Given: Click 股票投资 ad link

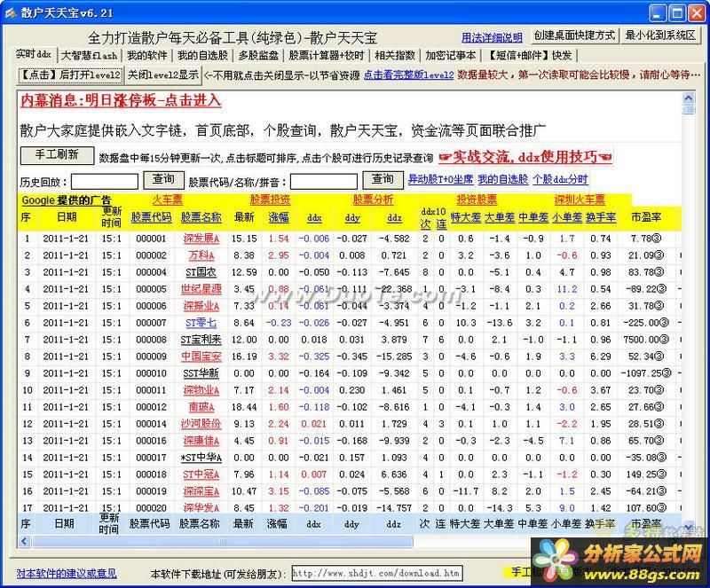Looking at the screenshot, I should (x=270, y=200).
